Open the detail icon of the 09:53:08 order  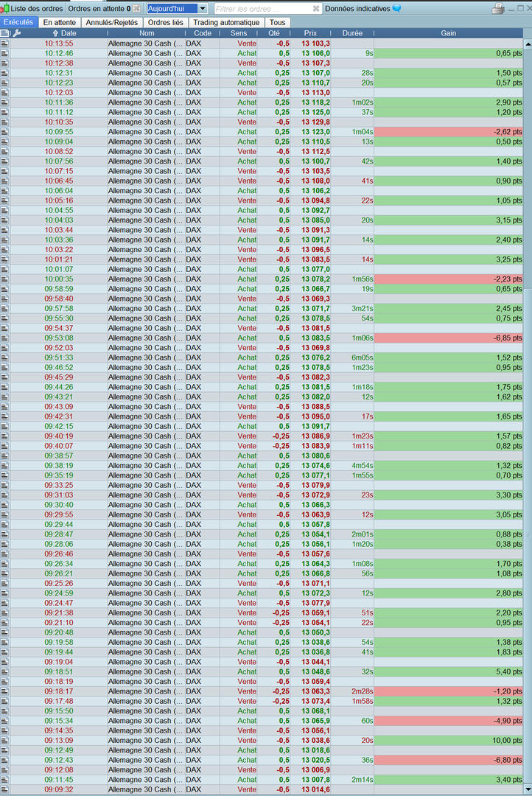tap(5, 338)
